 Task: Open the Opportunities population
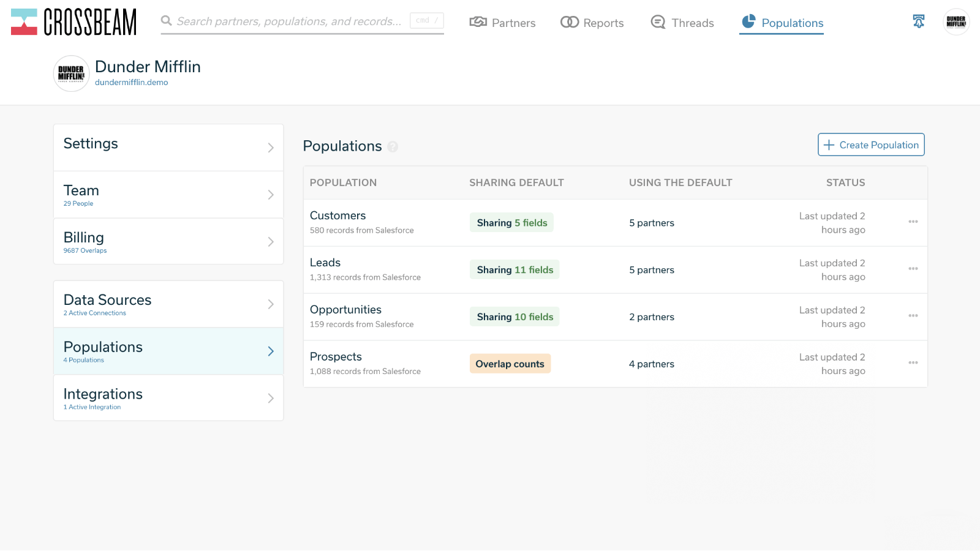coord(345,310)
